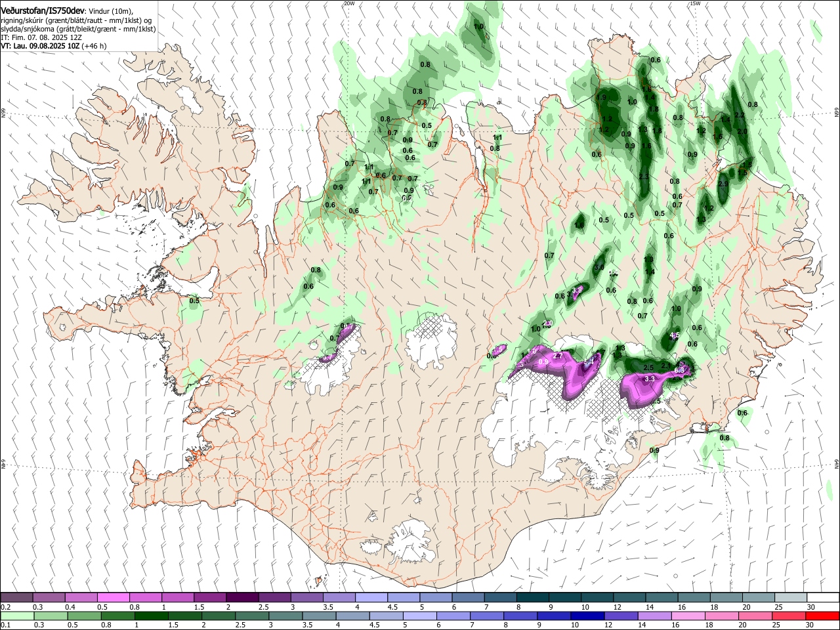
Task: Click the 15W longitude label
Action: pyautogui.click(x=695, y=3)
